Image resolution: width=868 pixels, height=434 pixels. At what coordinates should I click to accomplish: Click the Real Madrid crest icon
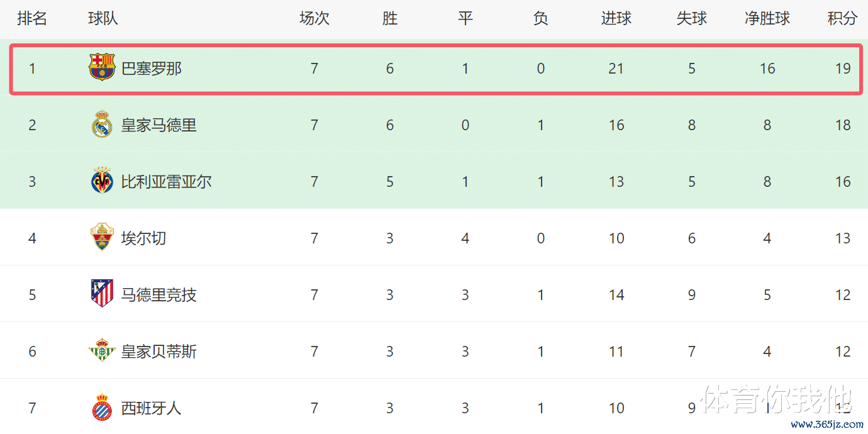(x=102, y=125)
